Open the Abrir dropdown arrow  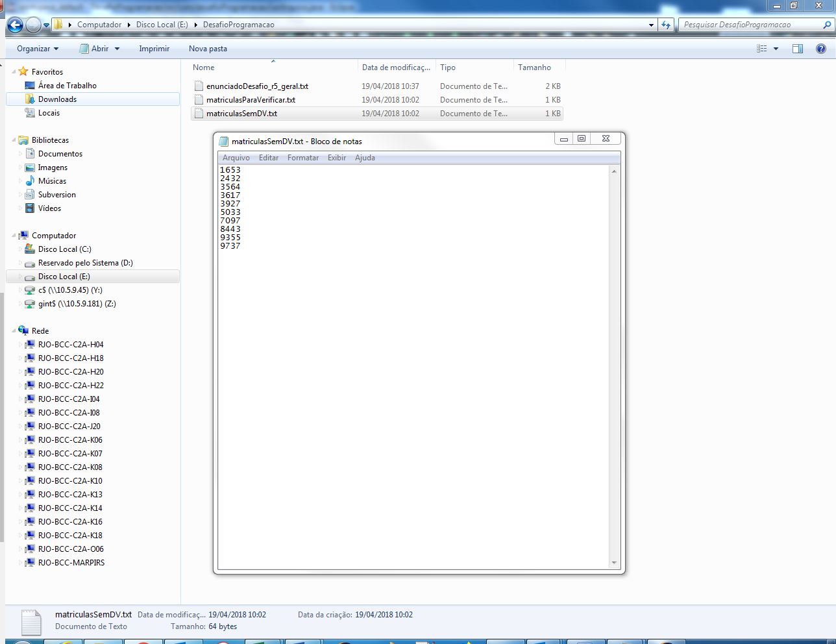[x=116, y=48]
